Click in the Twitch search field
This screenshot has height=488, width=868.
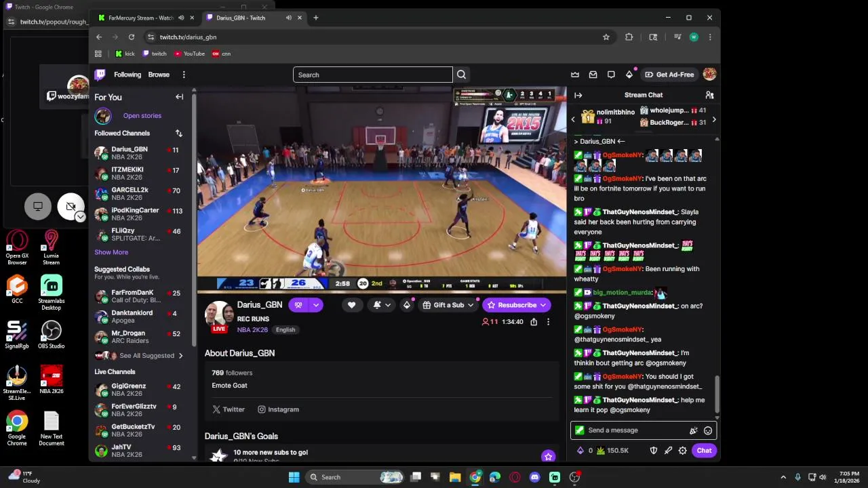click(372, 75)
